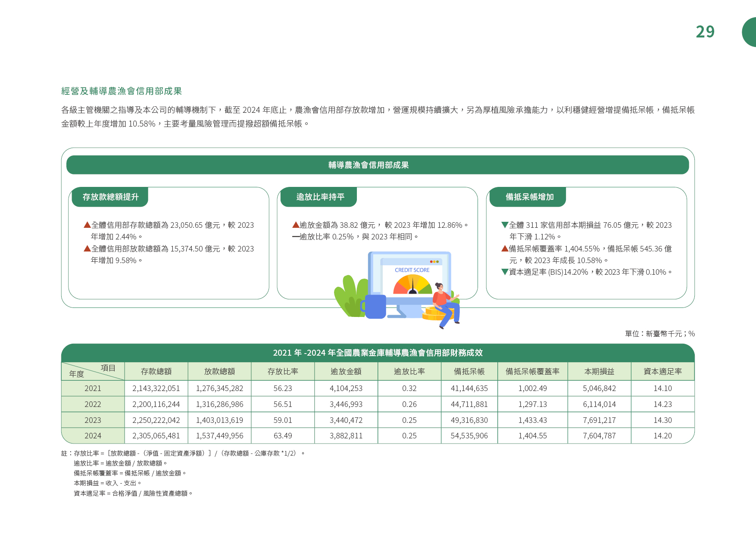Click the cell 1,537,449,956

tap(219, 436)
